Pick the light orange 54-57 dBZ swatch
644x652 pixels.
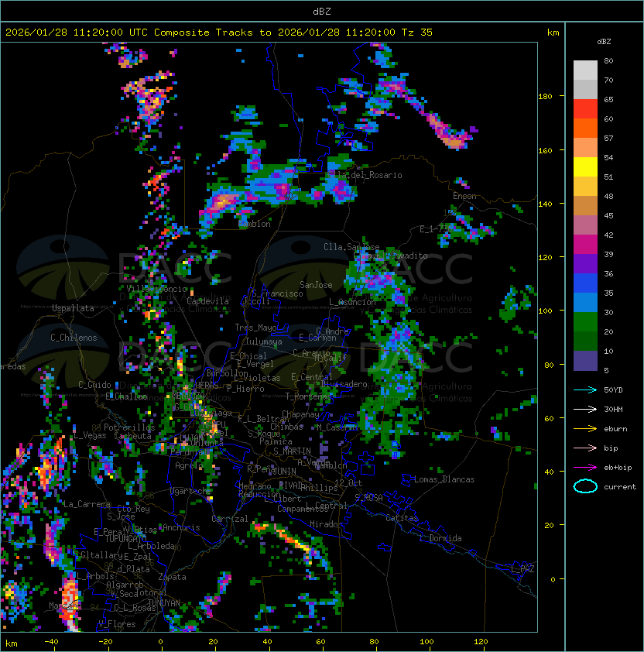pos(585,148)
